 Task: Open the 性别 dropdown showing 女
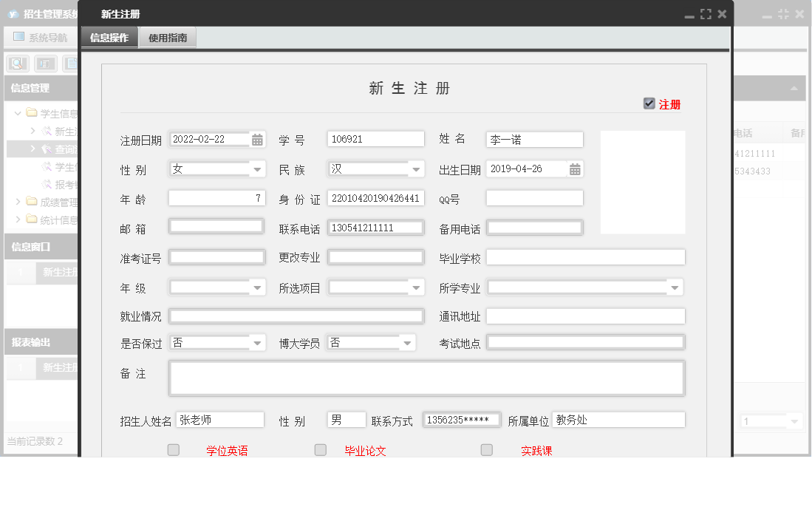[257, 168]
